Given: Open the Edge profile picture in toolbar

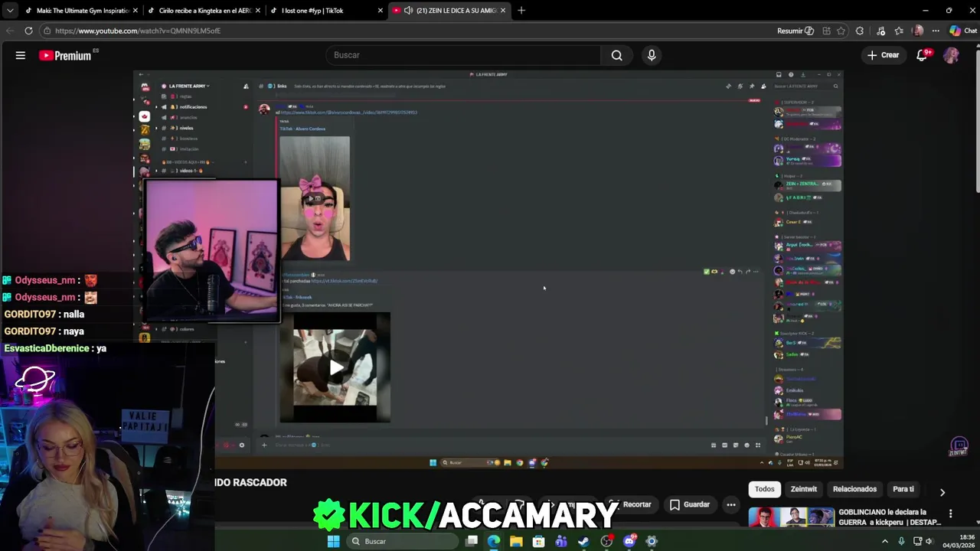Looking at the screenshot, I should tap(918, 31).
